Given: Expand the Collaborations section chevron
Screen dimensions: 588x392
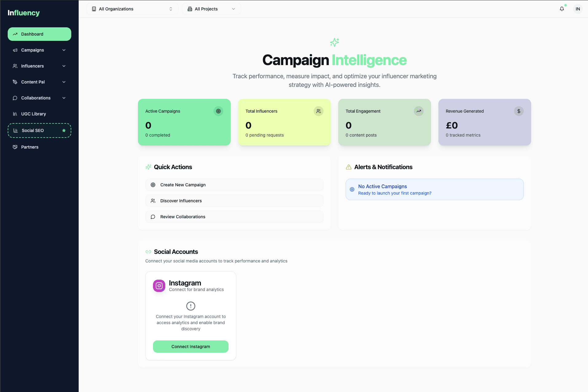Looking at the screenshot, I should [x=64, y=98].
